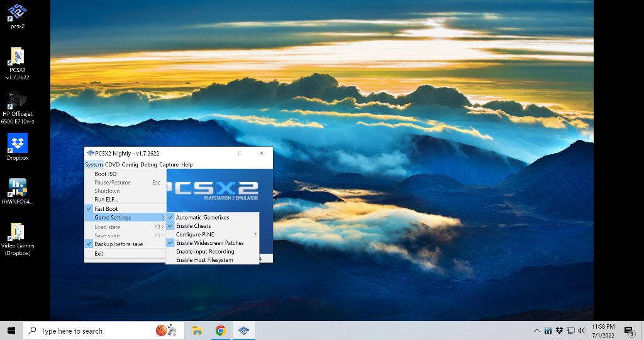Open the CDVD menu

(112, 164)
